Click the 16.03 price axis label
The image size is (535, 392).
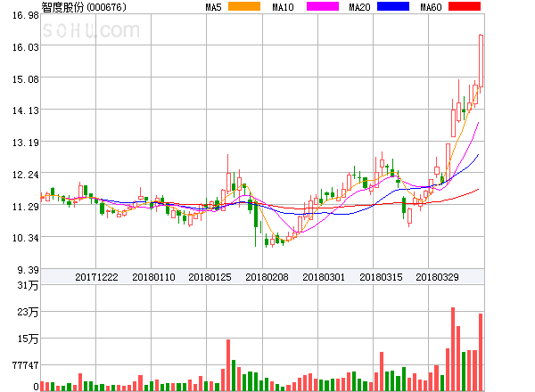26,47
